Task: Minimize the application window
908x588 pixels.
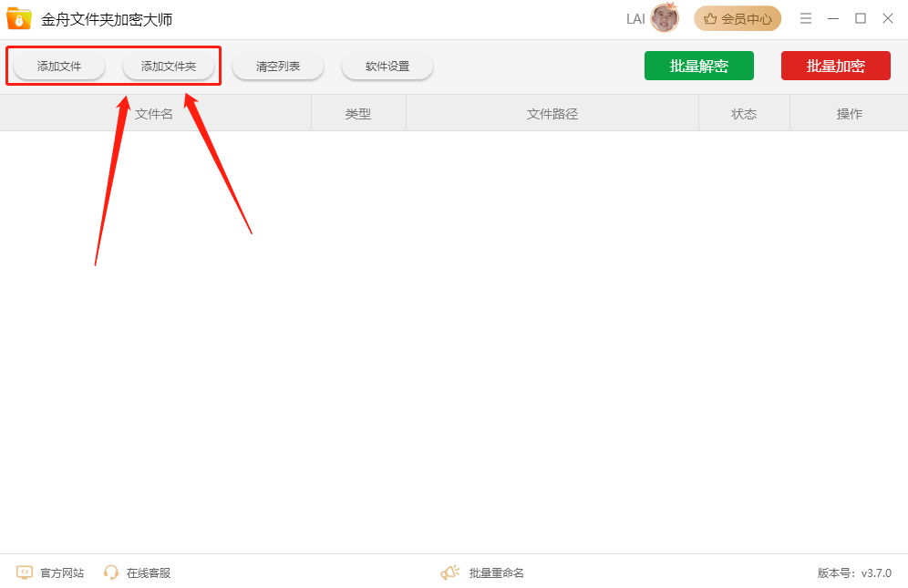Action: pos(833,18)
